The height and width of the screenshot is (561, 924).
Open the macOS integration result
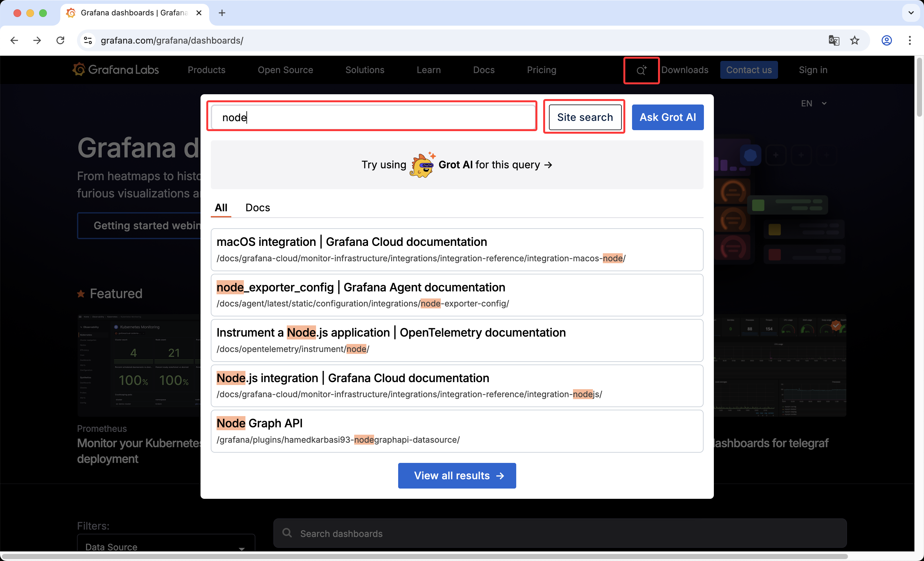point(457,250)
